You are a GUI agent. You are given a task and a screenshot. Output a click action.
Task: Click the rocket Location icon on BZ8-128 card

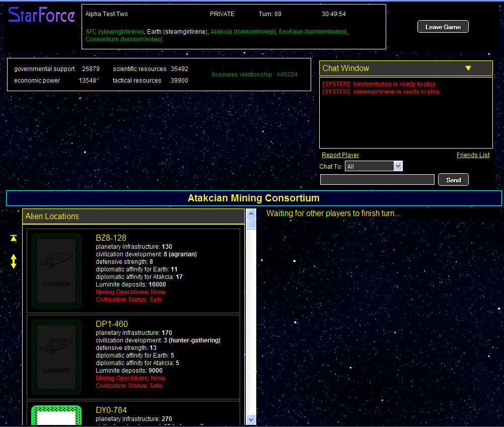(x=56, y=270)
